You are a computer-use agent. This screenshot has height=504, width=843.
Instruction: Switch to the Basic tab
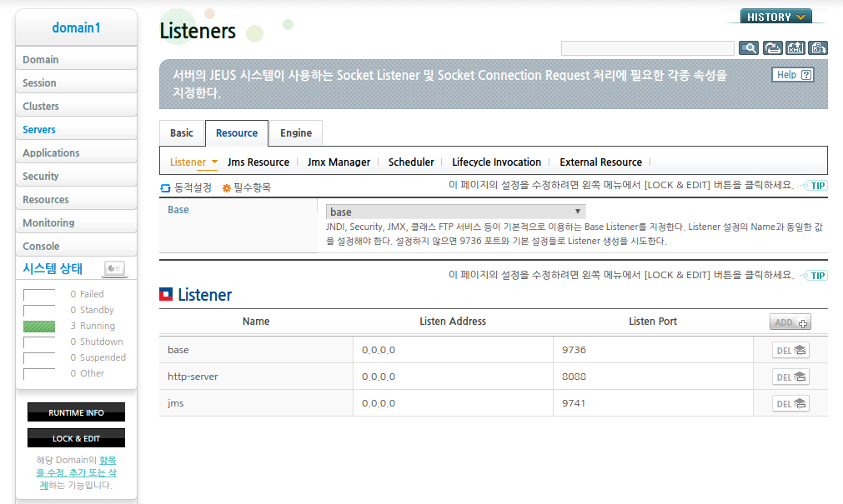click(182, 132)
